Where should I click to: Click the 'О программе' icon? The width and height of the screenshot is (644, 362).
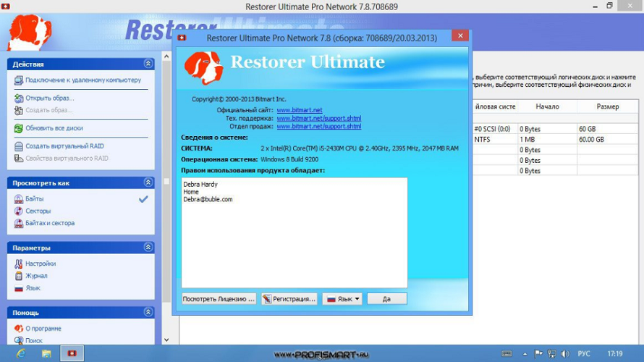(x=19, y=329)
